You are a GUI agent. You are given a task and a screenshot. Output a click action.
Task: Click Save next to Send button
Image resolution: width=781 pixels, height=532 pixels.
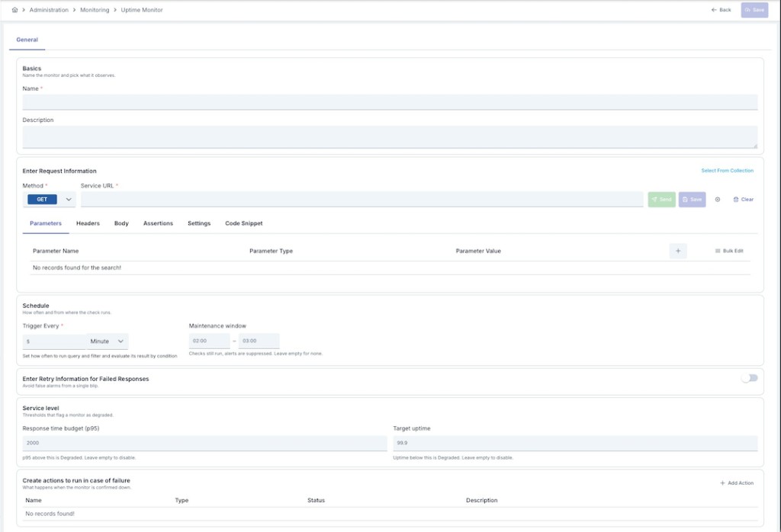pos(692,200)
